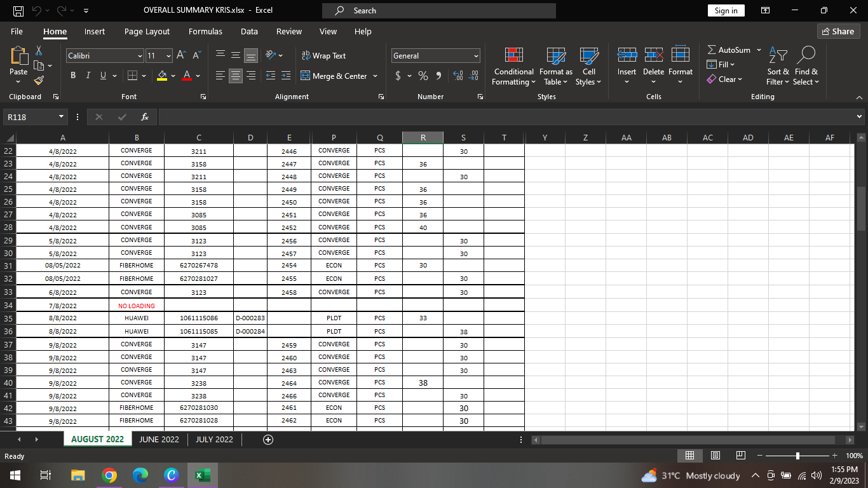Screen dimensions: 868x488
Task: Toggle Italic formatting
Action: pyautogui.click(x=88, y=76)
